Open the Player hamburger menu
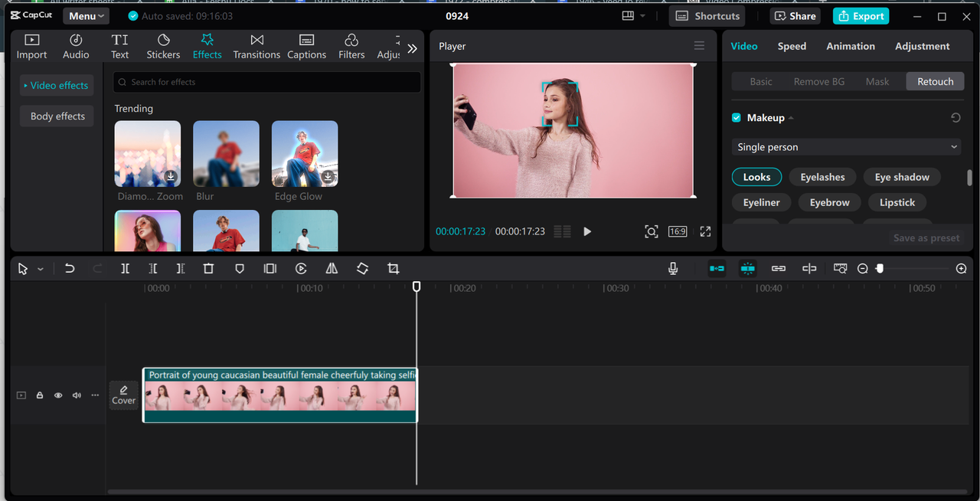This screenshot has width=980, height=501. point(699,46)
